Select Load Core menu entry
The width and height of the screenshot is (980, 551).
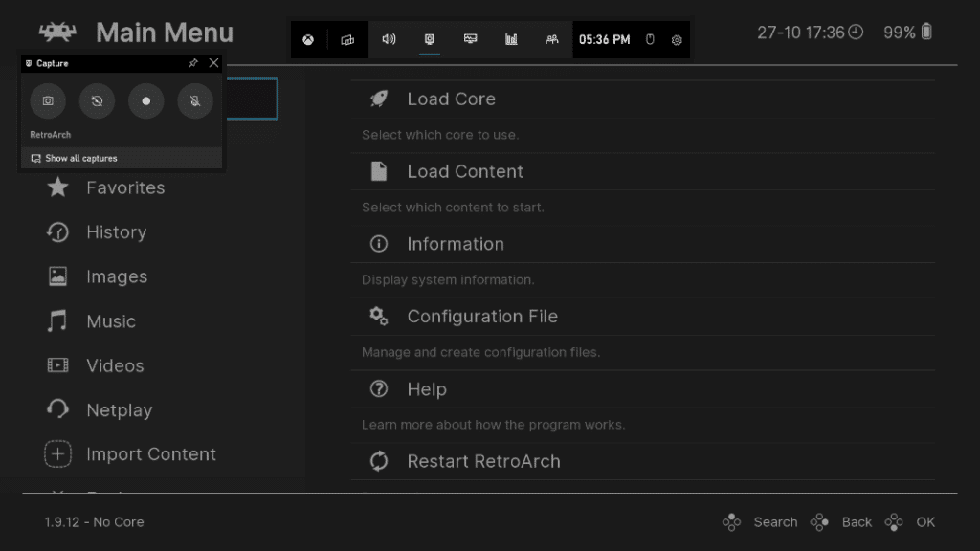click(451, 99)
